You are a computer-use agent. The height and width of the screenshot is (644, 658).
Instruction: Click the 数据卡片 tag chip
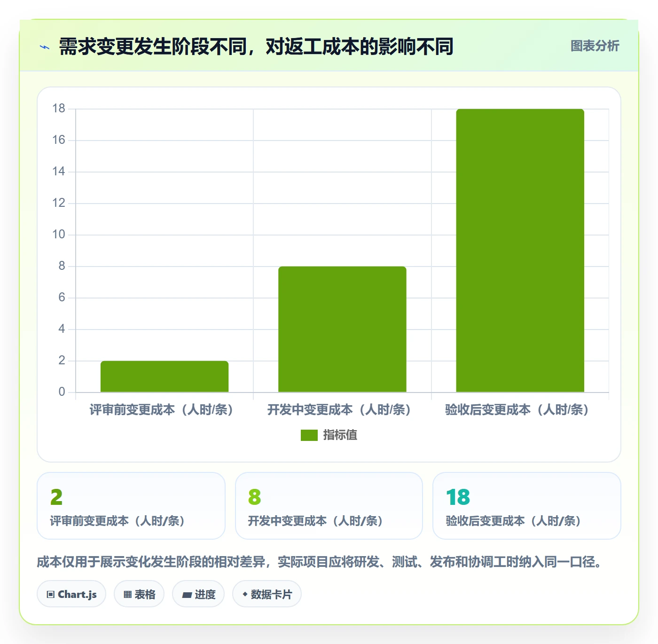click(267, 594)
